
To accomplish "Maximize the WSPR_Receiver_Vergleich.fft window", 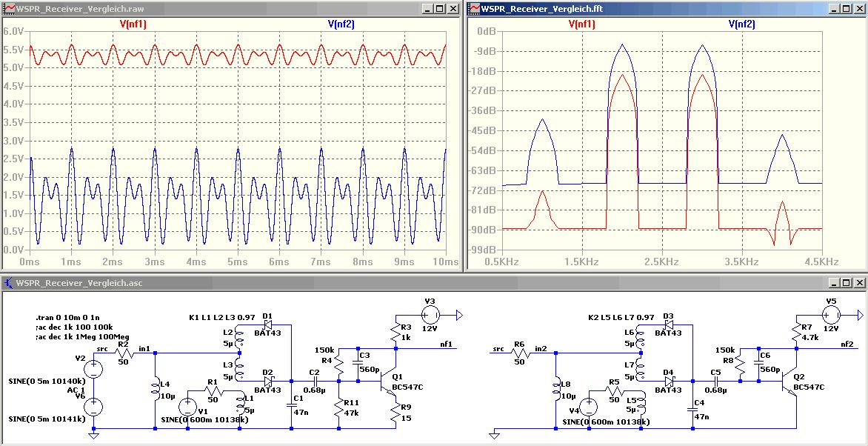I will pyautogui.click(x=845, y=9).
